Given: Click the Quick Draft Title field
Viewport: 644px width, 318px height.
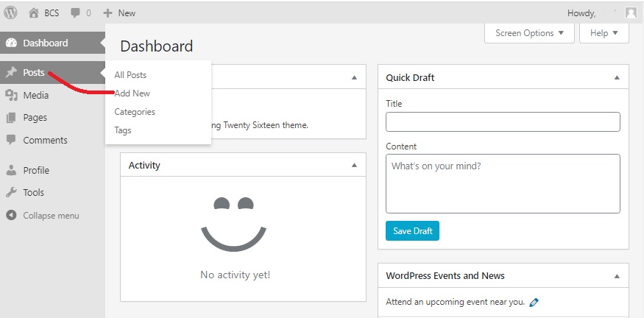Looking at the screenshot, I should pos(503,121).
